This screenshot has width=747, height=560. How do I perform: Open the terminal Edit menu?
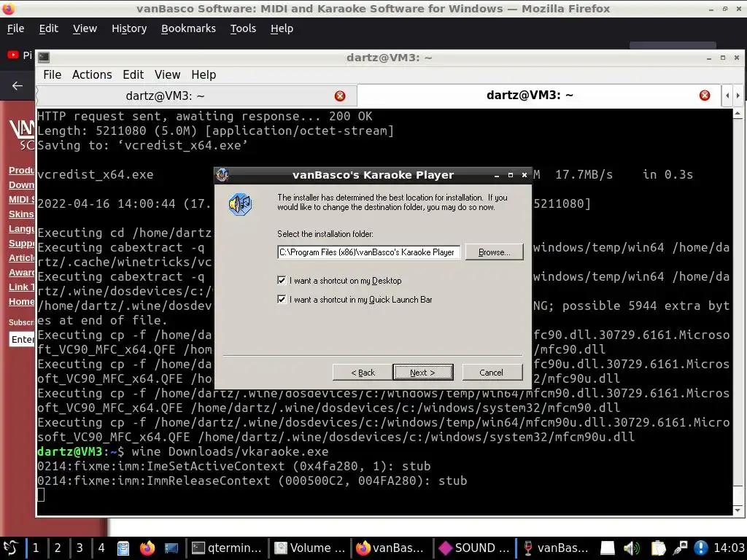[x=133, y=75]
